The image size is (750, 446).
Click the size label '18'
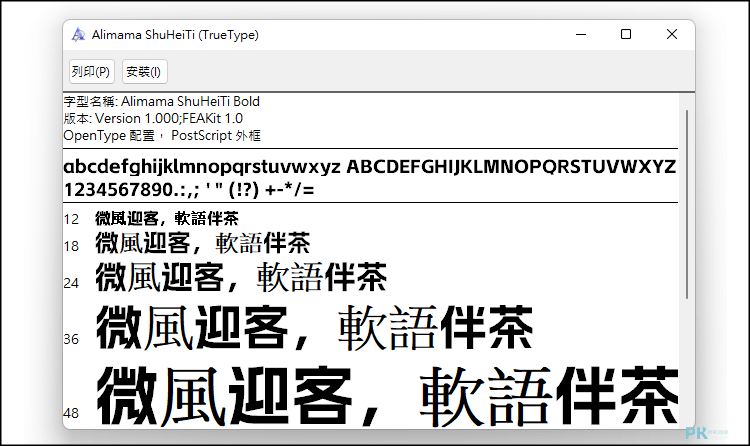point(71,246)
